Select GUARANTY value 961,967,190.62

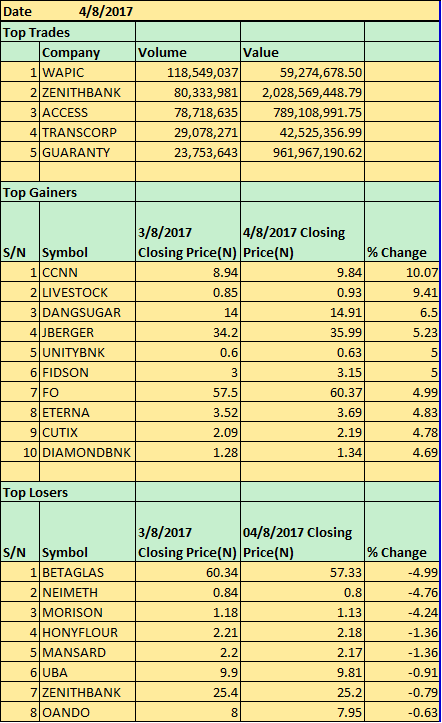pos(302,152)
